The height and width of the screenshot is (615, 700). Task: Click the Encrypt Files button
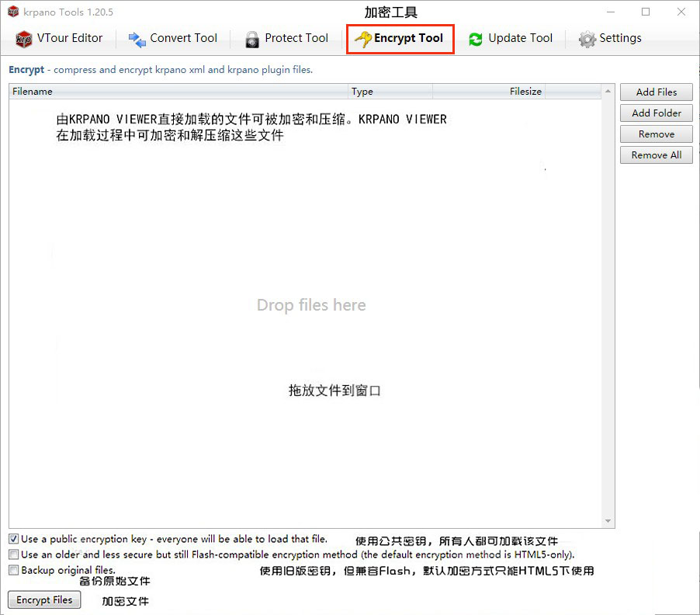pyautogui.click(x=43, y=599)
